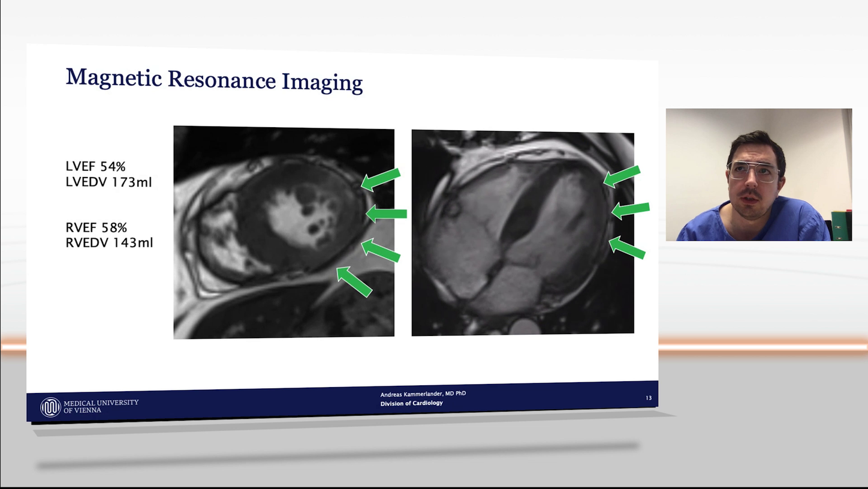Click top green arrow on right MRI image
Image resolution: width=868 pixels, height=489 pixels.
[622, 176]
